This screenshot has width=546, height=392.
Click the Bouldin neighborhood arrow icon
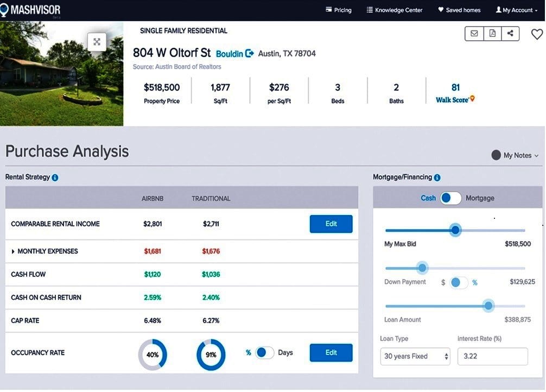coord(250,53)
